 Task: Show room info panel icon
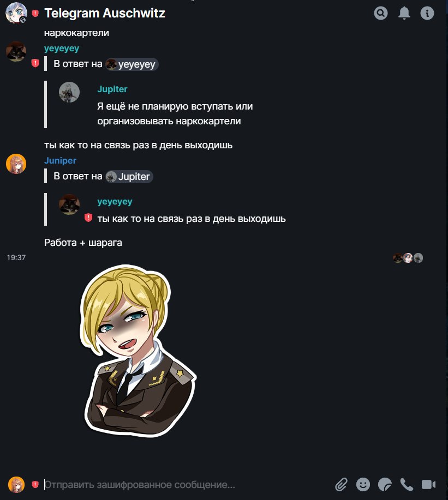point(427,13)
